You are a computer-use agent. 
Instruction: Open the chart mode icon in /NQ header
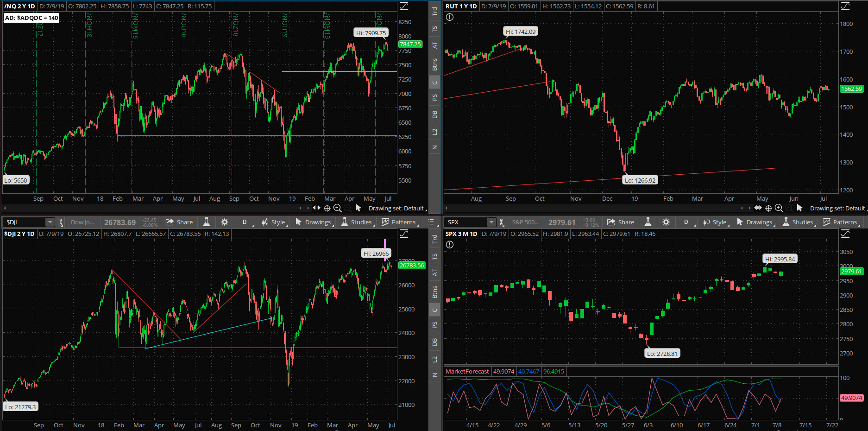click(404, 6)
